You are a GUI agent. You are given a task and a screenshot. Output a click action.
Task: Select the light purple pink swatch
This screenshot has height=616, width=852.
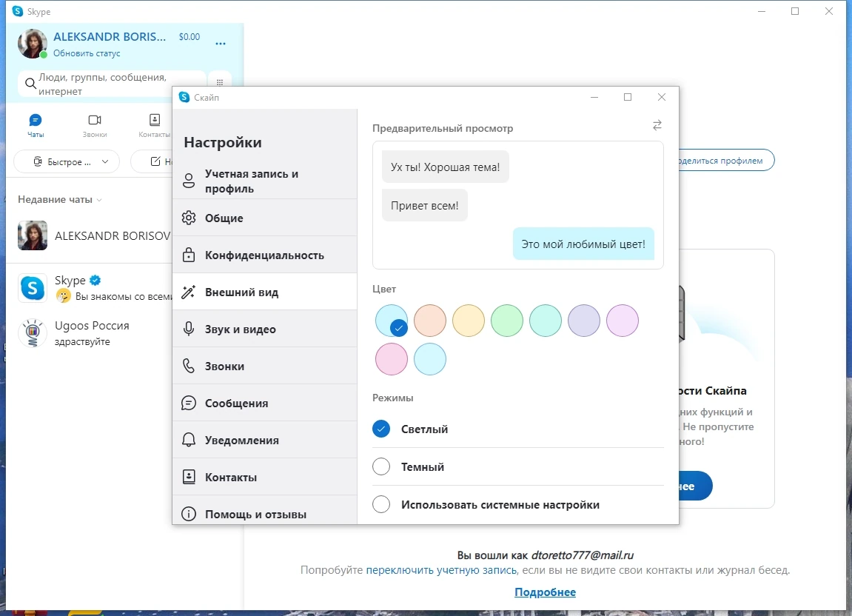(623, 321)
